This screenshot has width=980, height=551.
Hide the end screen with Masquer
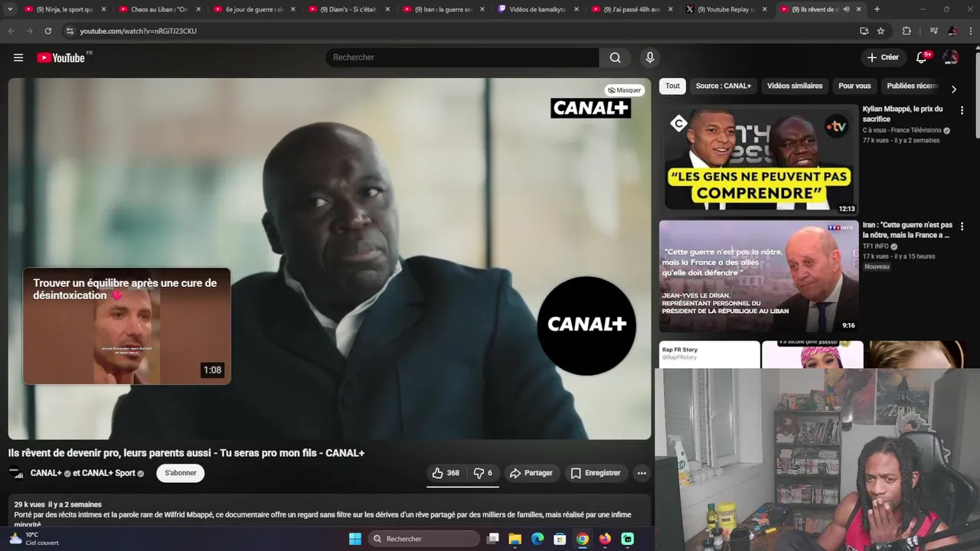pos(625,90)
